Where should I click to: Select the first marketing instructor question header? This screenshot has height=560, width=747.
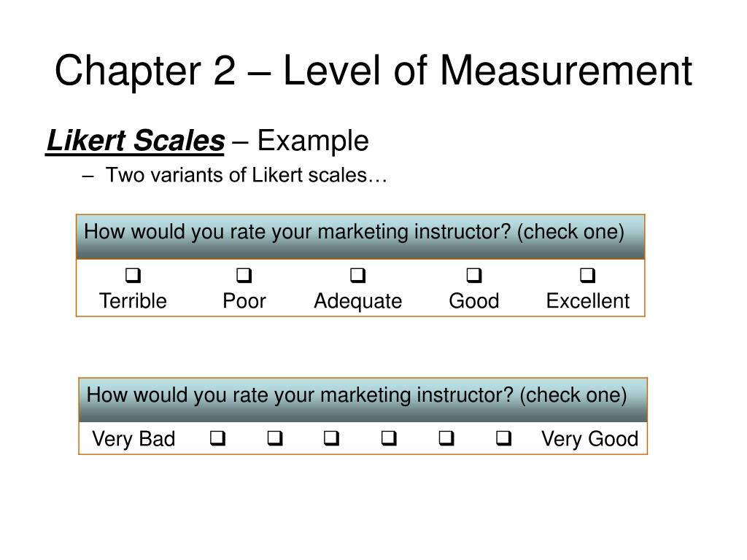pyautogui.click(x=360, y=237)
